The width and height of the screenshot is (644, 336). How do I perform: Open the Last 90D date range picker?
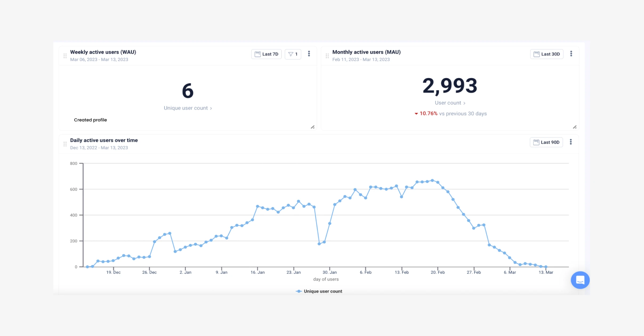pyautogui.click(x=546, y=142)
